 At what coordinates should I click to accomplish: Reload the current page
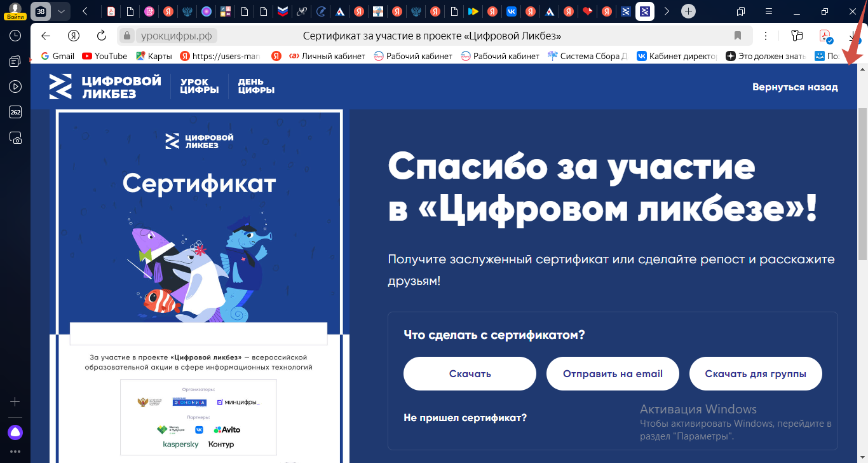tap(101, 36)
